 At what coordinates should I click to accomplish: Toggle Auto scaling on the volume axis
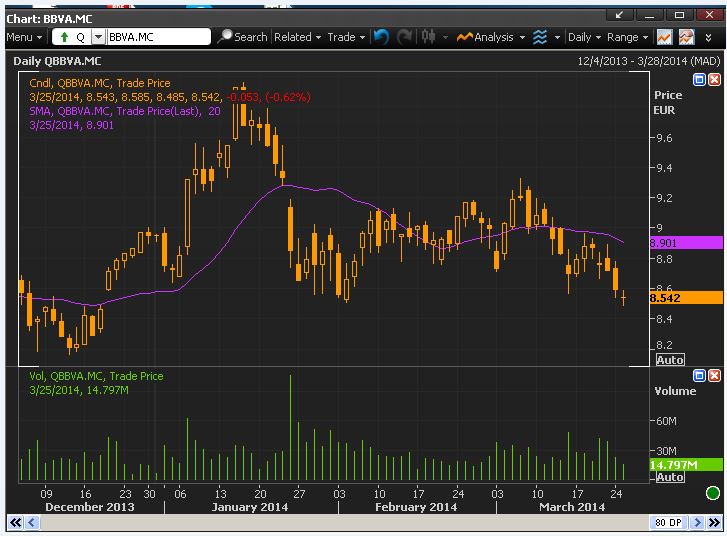[x=670, y=477]
